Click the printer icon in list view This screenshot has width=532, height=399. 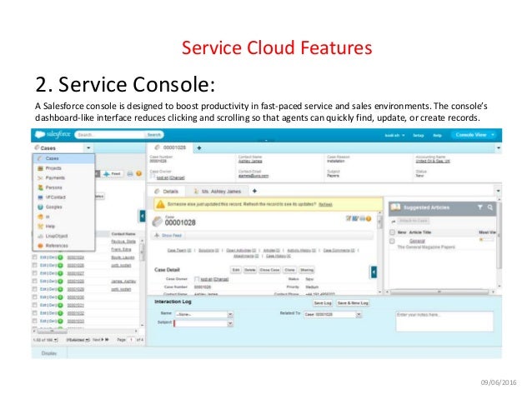(x=130, y=174)
